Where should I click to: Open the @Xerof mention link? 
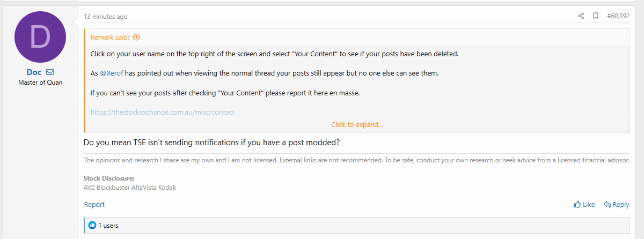point(112,73)
